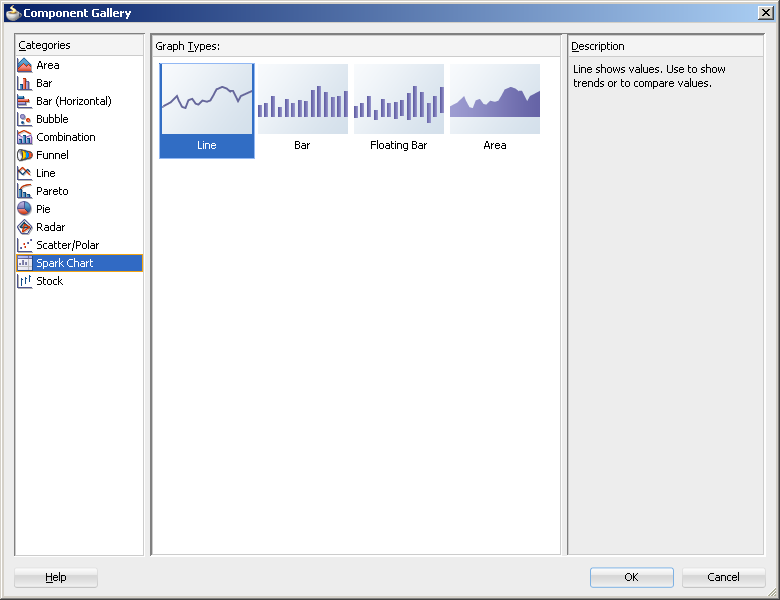The height and width of the screenshot is (600, 780).
Task: Click the Bubble category icon
Action: pos(24,119)
